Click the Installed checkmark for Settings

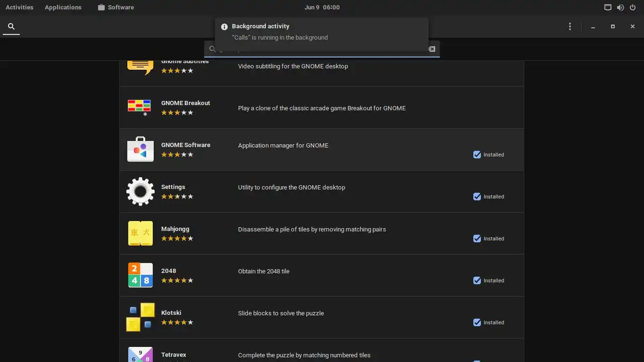click(477, 197)
